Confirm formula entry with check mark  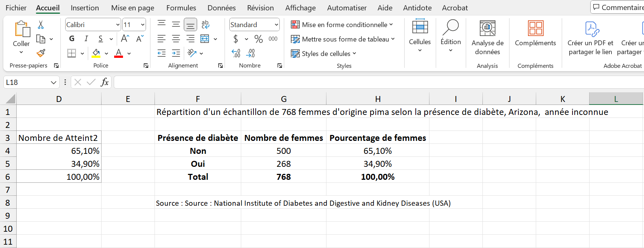[91, 82]
